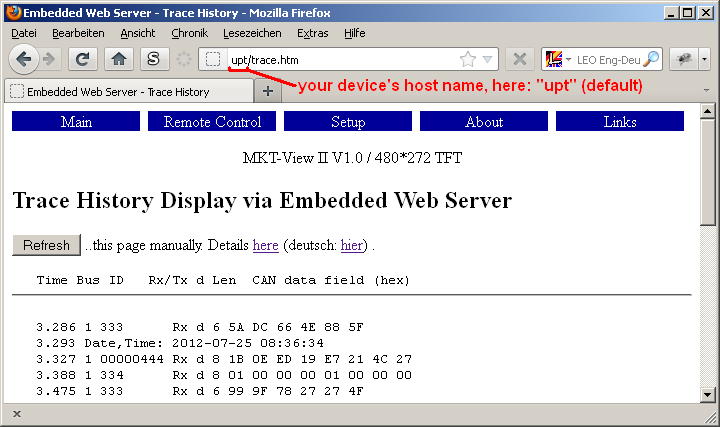720x427 pixels.
Task: Click the 'Trace History Display via Embedded Web Server' heading
Action: (262, 200)
